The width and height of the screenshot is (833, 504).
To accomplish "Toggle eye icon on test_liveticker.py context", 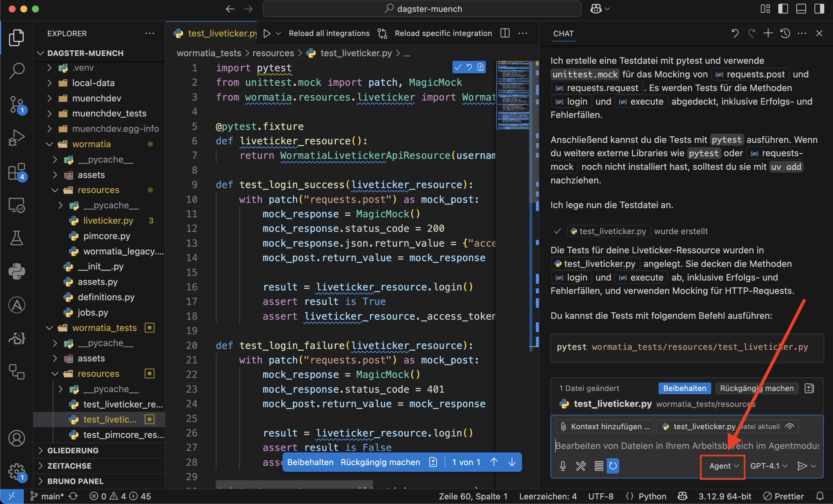I will click(x=789, y=426).
